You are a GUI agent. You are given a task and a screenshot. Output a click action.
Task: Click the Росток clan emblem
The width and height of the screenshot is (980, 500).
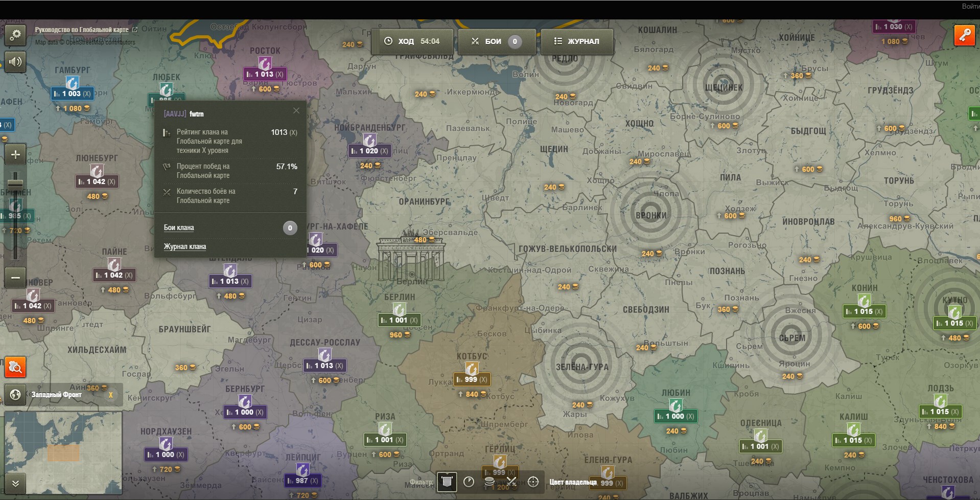point(265,63)
